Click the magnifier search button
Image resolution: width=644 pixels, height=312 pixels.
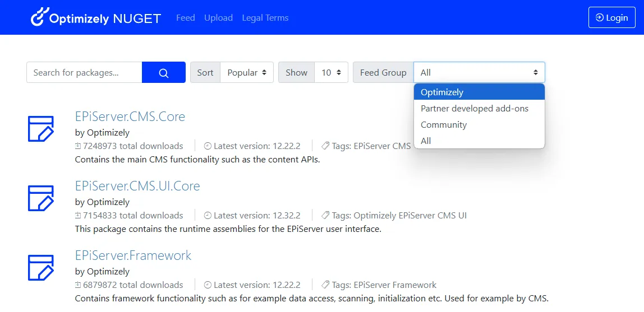click(x=163, y=73)
